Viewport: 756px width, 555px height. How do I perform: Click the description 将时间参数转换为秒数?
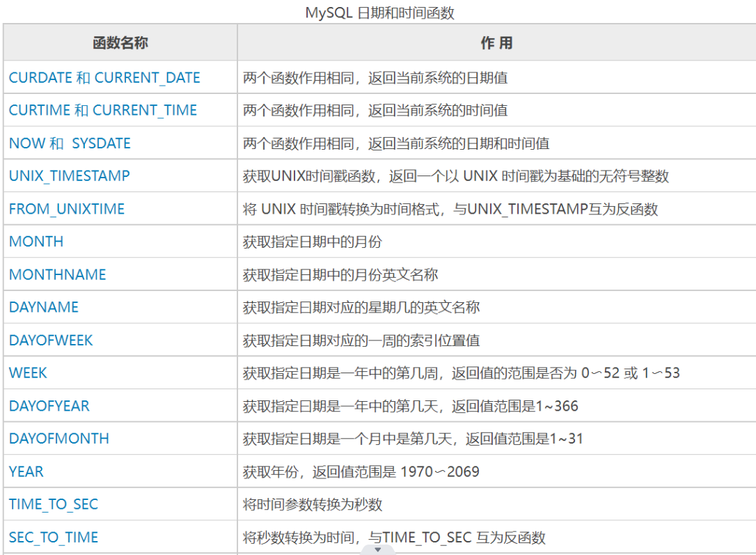[x=313, y=504]
